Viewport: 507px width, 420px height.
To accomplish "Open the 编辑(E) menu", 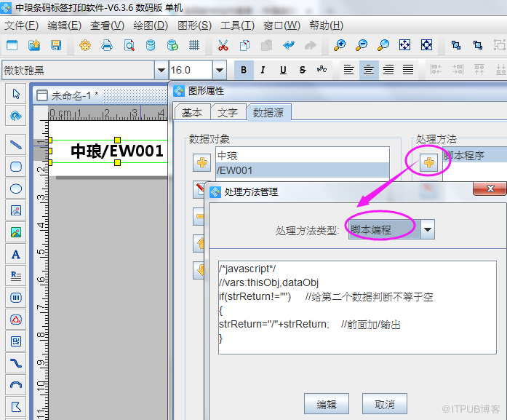I will 64,25.
